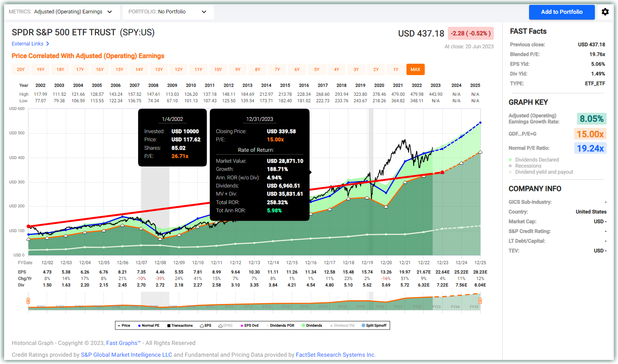Select the 1Y time range tab
This screenshot has width=618, height=364.
395,70
